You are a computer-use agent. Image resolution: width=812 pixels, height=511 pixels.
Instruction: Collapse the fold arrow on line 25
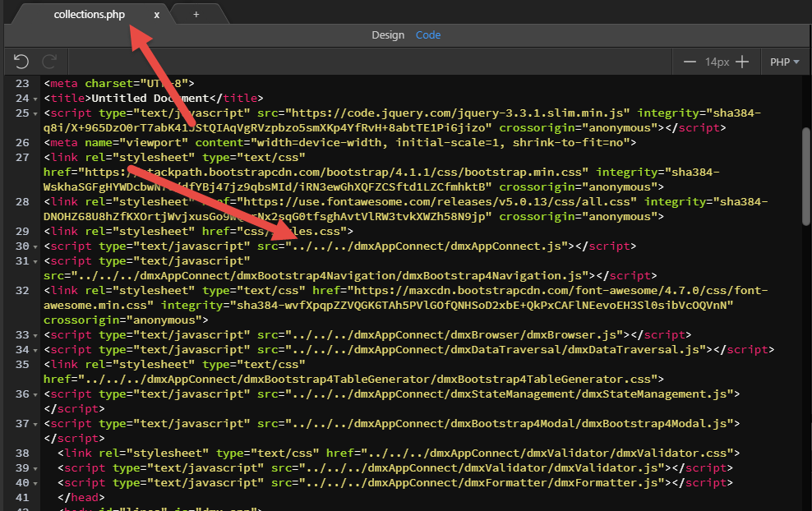coord(35,113)
